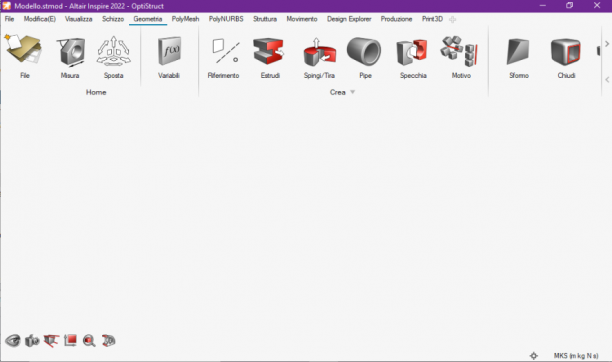Viewport: 612px width, 362px height.
Task: Open the Visualizza menu
Action: coord(78,19)
